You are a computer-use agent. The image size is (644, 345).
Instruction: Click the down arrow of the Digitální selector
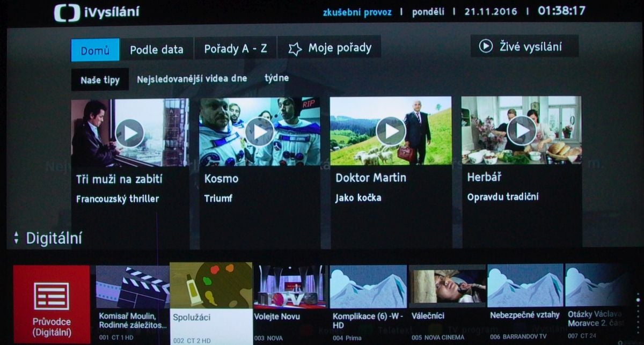click(x=16, y=240)
